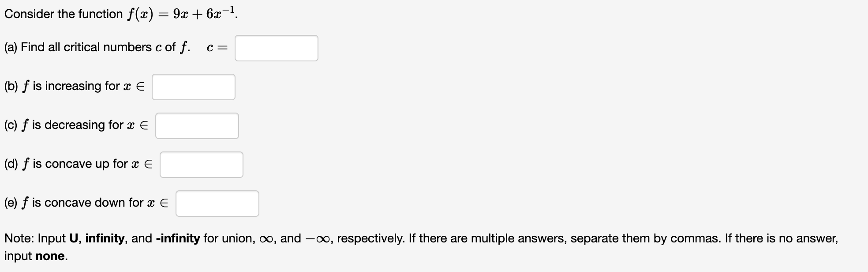This screenshot has width=868, height=272.
Task: Click the bold 'U' in the note
Action: tap(75, 238)
